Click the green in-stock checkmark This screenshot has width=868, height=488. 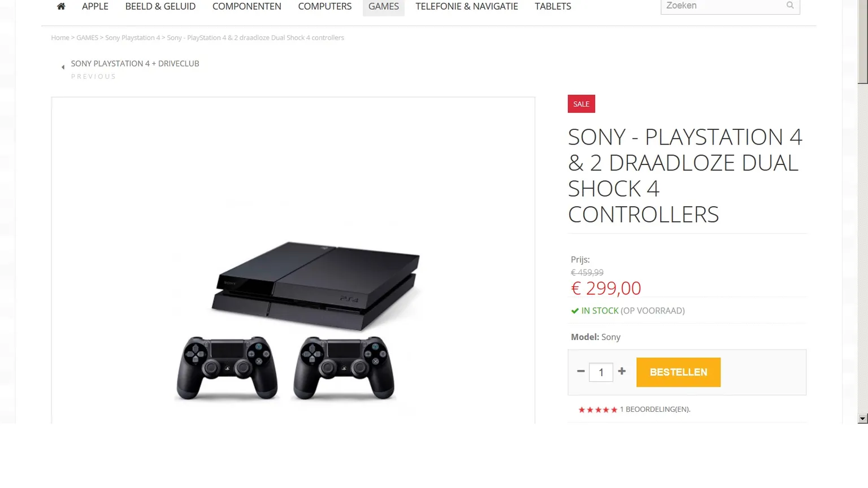(575, 311)
